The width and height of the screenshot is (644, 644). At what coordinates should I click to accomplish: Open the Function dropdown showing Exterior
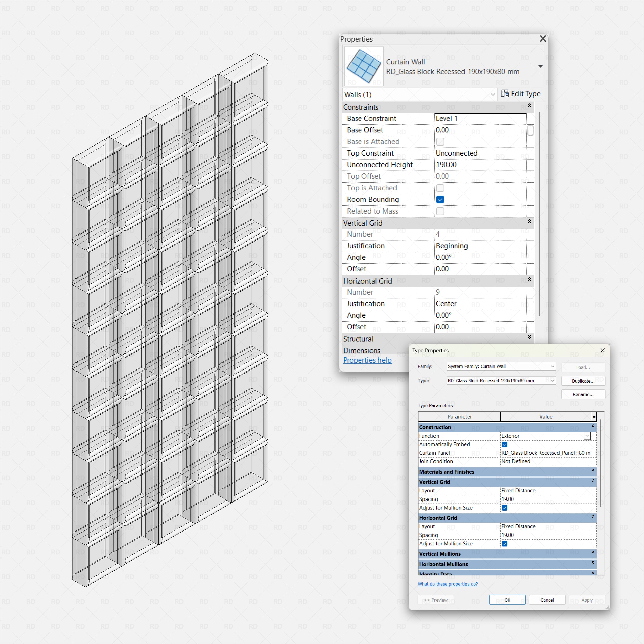tap(587, 436)
